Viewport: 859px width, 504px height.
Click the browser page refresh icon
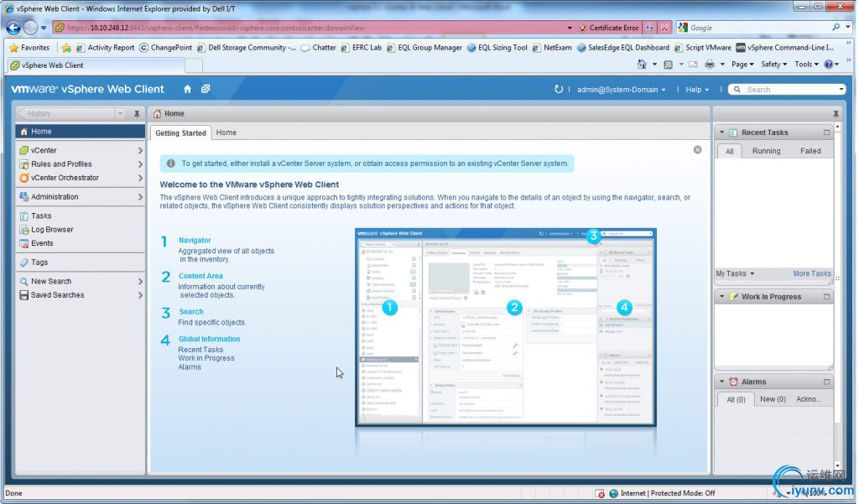point(650,28)
